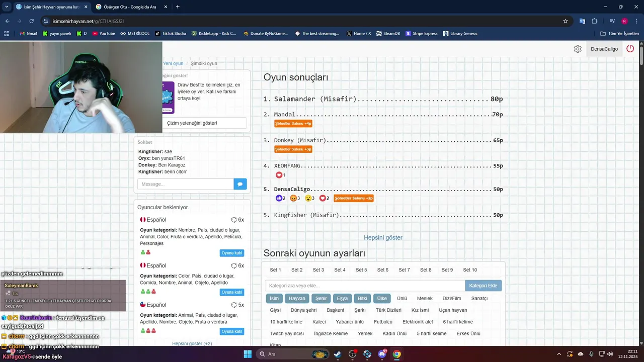The image size is (644, 362).
Task: Reload the page in Chrome
Action: [31, 21]
